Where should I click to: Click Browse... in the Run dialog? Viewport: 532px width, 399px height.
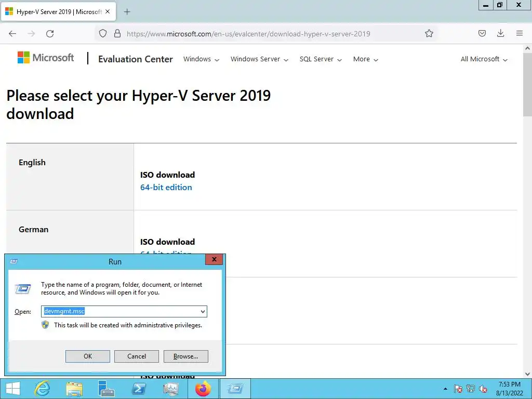tap(185, 356)
